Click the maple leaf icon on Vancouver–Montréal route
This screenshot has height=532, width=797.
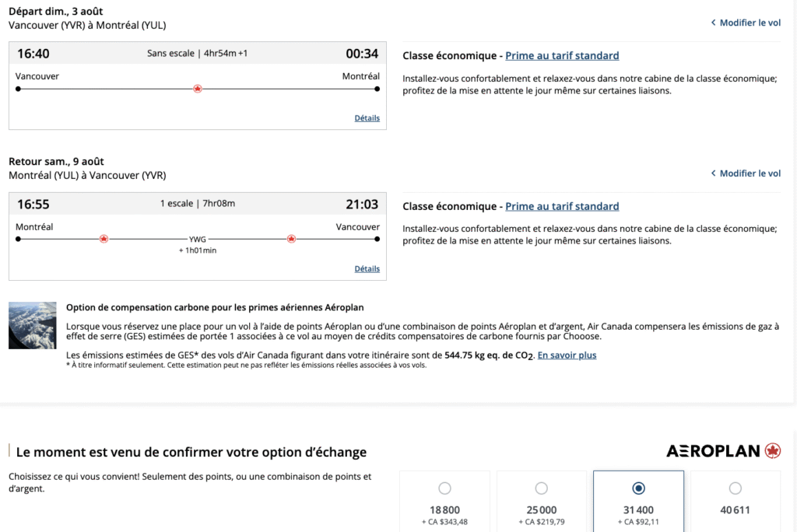click(198, 89)
